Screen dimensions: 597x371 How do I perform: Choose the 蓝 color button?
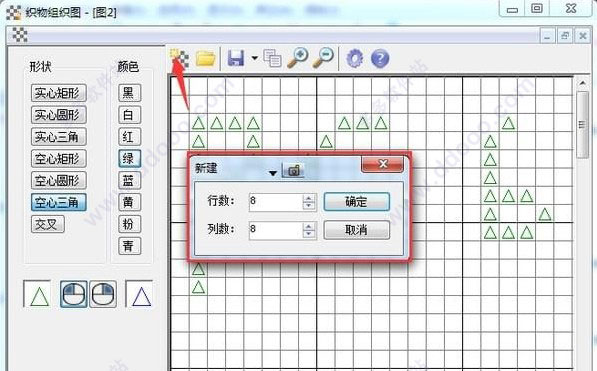point(129,181)
